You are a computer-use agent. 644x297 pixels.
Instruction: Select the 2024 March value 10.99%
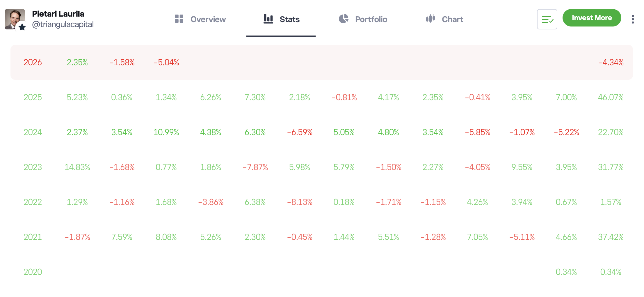click(166, 132)
